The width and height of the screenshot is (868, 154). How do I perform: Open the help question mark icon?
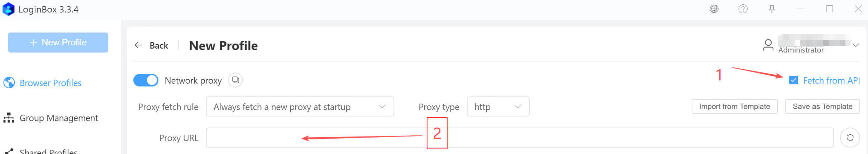coord(743,9)
